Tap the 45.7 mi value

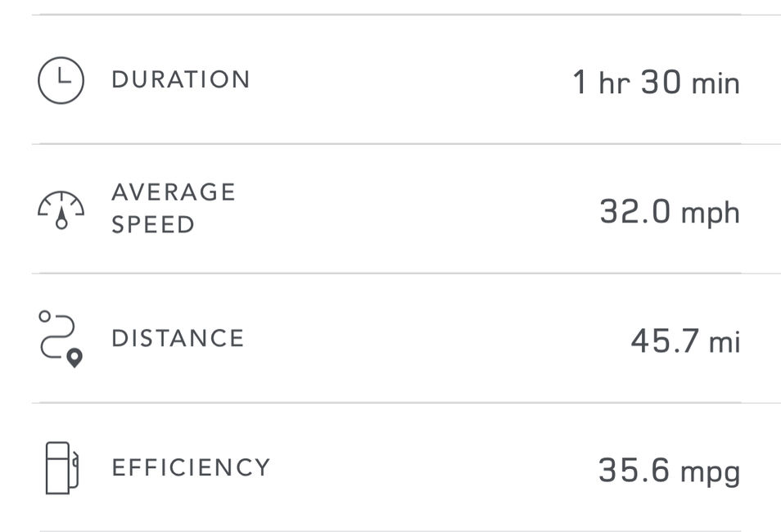[685, 341]
